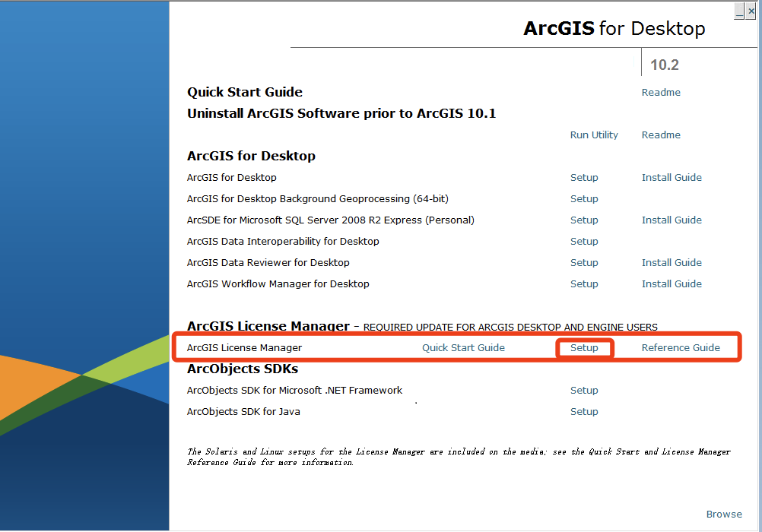Screen dimensions: 762x532
Task: Select 'ArcObjects SDK for Microsoft .NET Framework' text
Action: pyautogui.click(x=294, y=391)
